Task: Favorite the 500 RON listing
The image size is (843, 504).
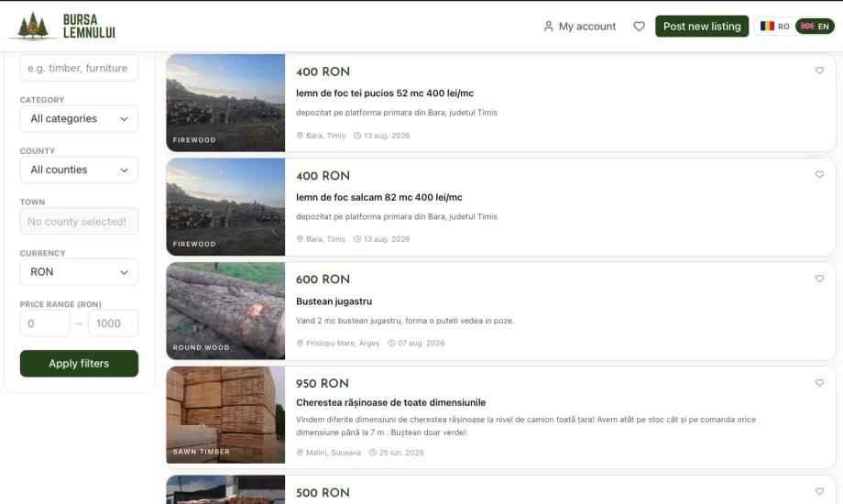Action: pyautogui.click(x=819, y=491)
